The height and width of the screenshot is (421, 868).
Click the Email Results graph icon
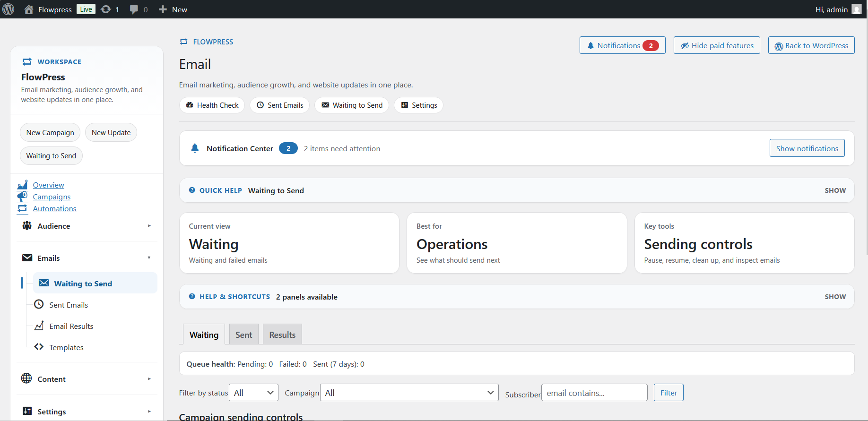coord(39,326)
